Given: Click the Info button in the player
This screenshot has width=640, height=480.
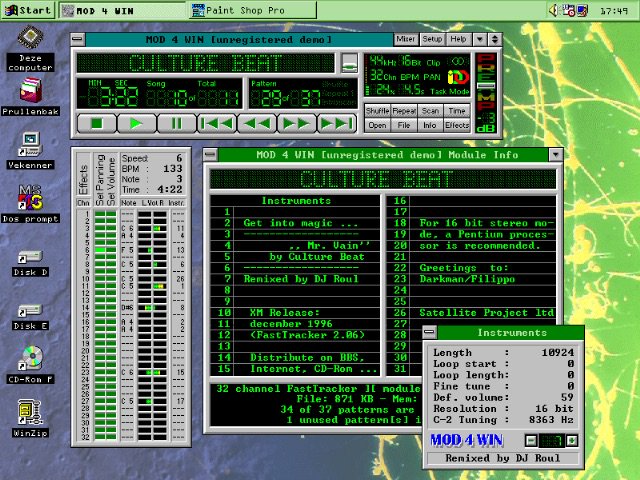Looking at the screenshot, I should click(430, 125).
